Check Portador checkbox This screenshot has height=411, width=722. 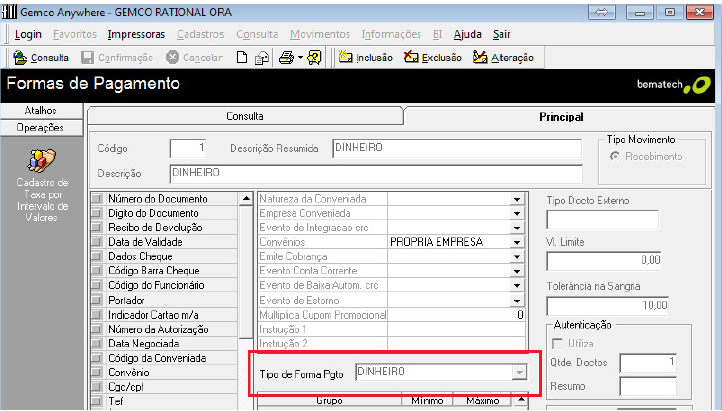point(96,300)
